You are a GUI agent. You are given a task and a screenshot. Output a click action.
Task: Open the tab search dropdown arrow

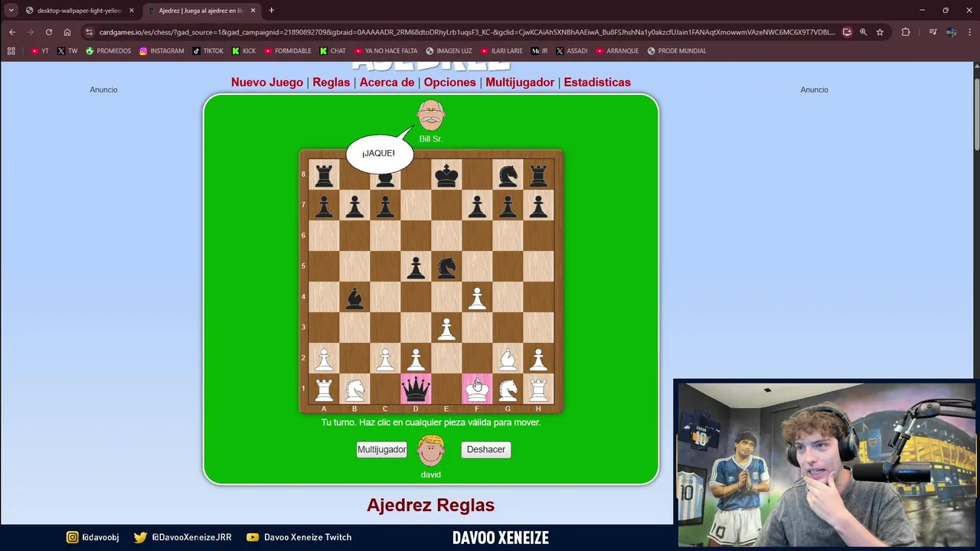[x=11, y=11]
